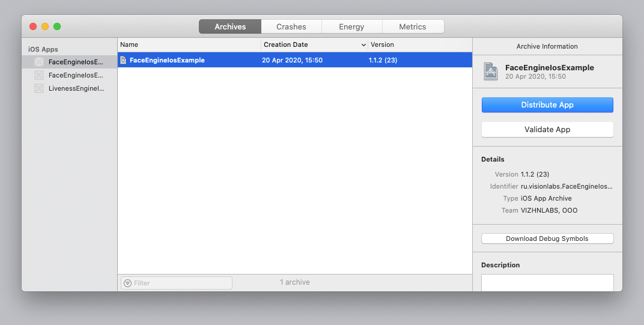This screenshot has width=644, height=325.
Task: Click the archive file icon in the FaceEngineIosExample row
Action: tap(123, 60)
